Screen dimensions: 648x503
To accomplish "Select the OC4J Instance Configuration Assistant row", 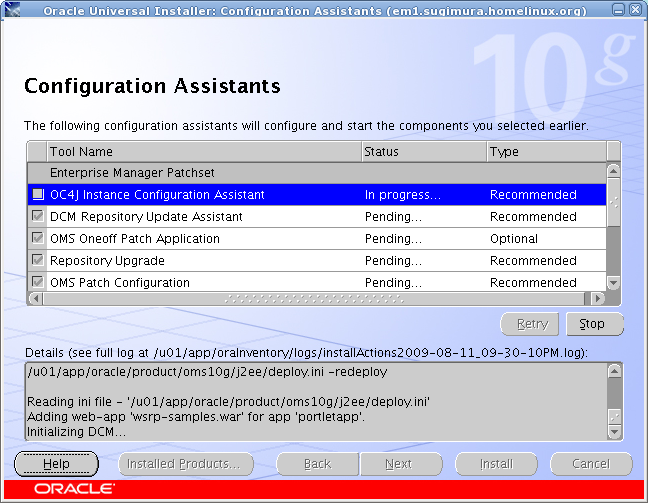I will point(317,194).
